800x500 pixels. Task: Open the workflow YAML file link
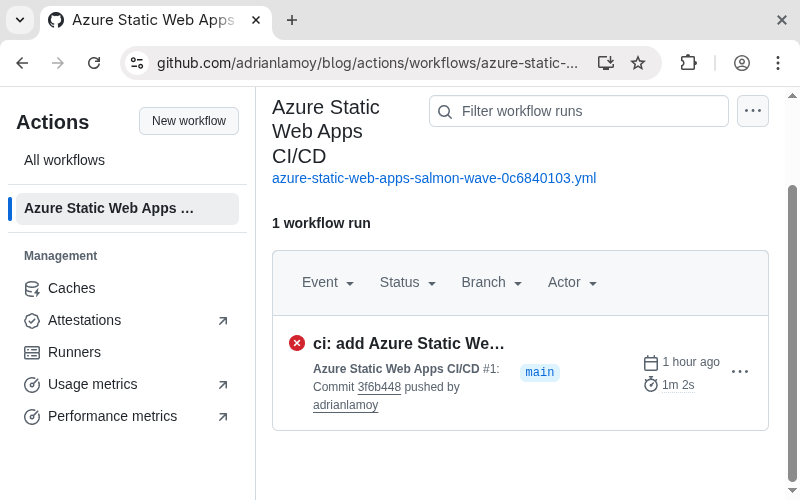tap(434, 178)
